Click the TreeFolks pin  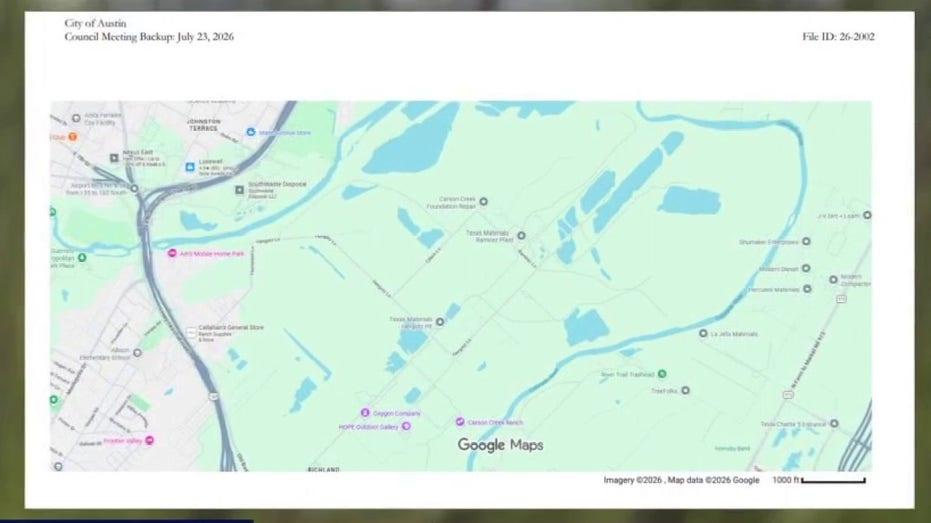(685, 390)
